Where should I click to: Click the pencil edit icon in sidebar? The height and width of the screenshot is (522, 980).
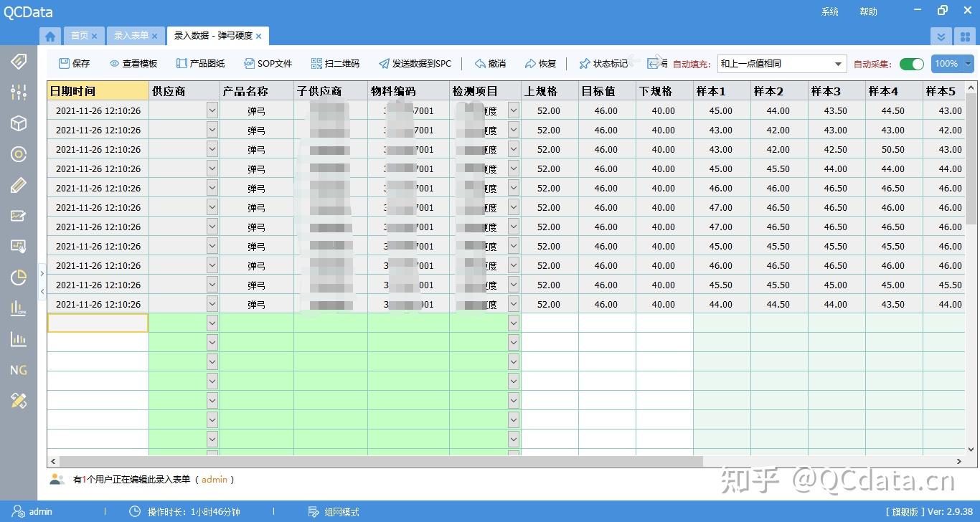(x=18, y=185)
